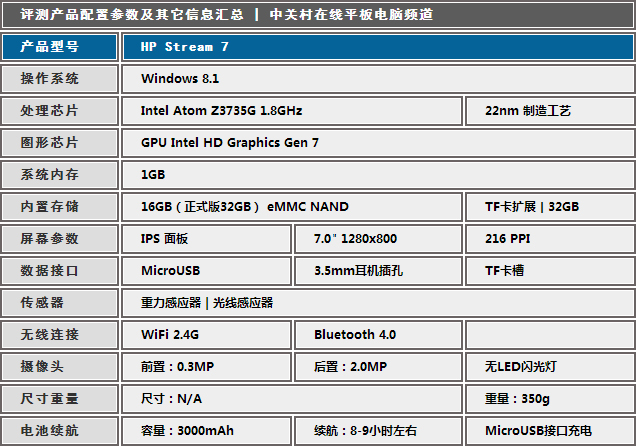Select the TF卡扩展 32GB cell
636x446 pixels.
coord(548,207)
